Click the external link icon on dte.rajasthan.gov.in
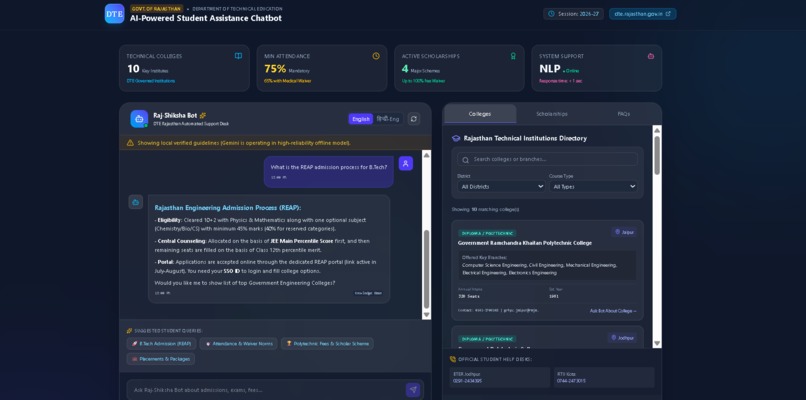 (x=668, y=14)
